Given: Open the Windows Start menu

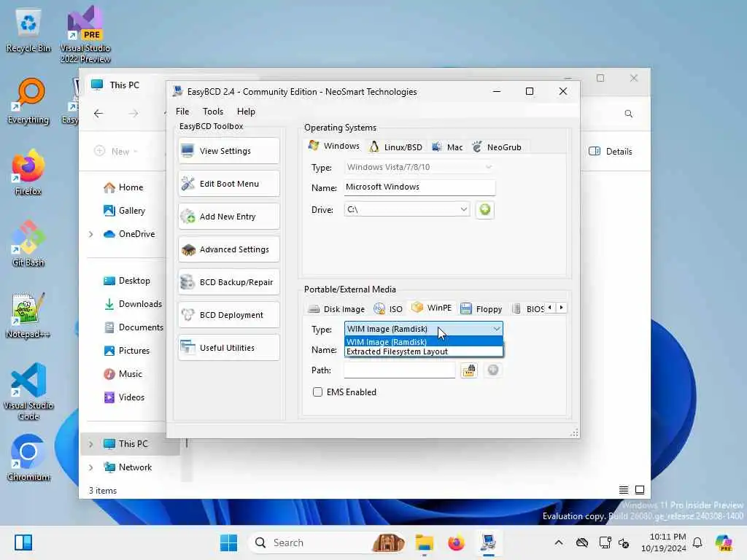Looking at the screenshot, I should [x=228, y=542].
